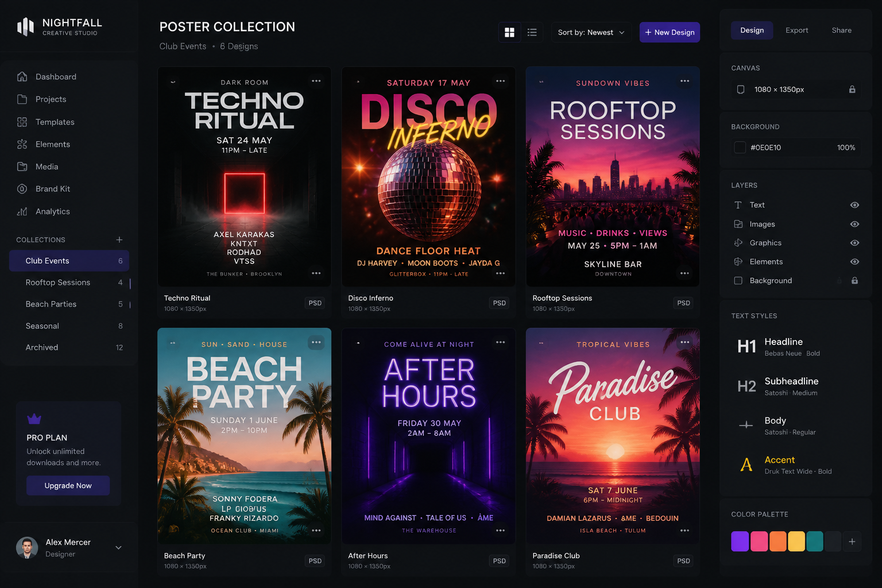The height and width of the screenshot is (588, 882).
Task: Open Analytics from the sidebar
Action: click(53, 211)
